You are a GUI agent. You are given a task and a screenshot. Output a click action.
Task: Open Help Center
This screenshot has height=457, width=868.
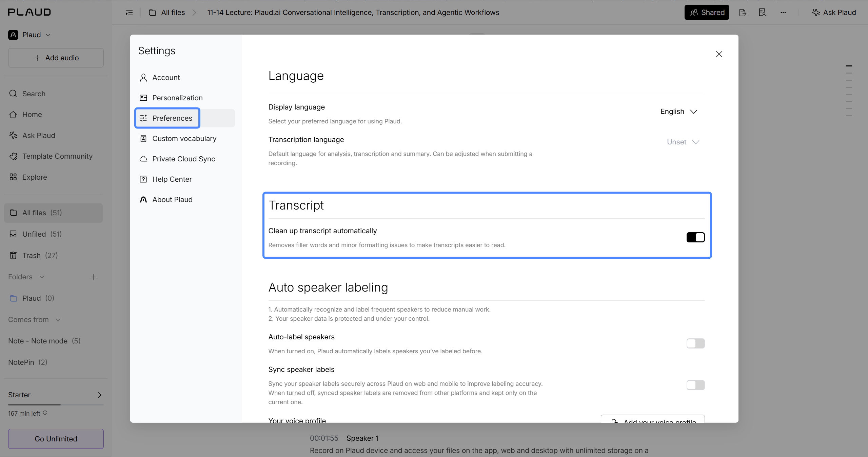point(185,179)
